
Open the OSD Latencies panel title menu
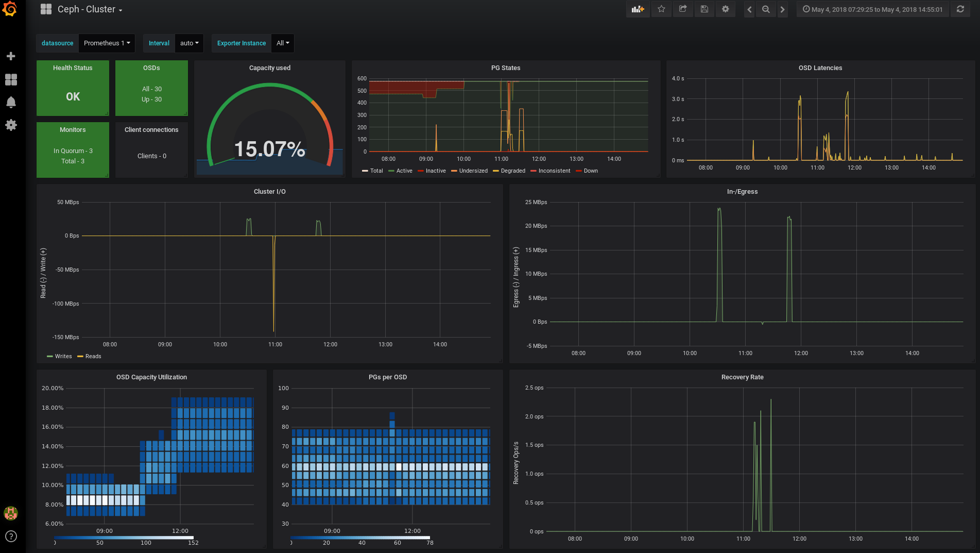820,68
